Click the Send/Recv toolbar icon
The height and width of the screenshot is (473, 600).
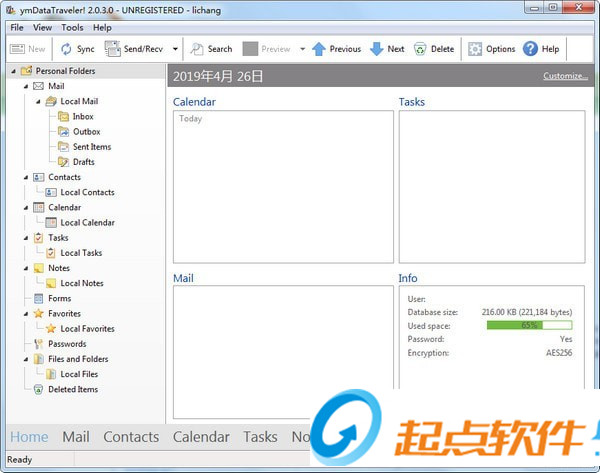pyautogui.click(x=112, y=49)
